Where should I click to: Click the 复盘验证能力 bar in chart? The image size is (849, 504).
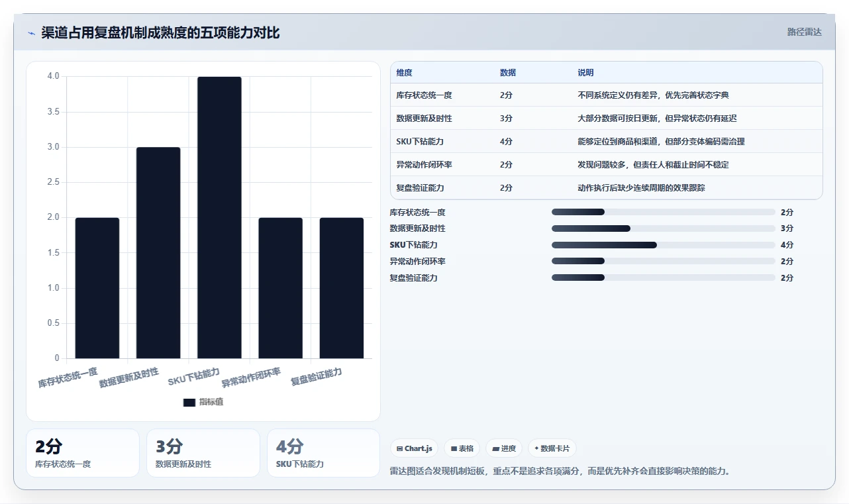(x=341, y=288)
